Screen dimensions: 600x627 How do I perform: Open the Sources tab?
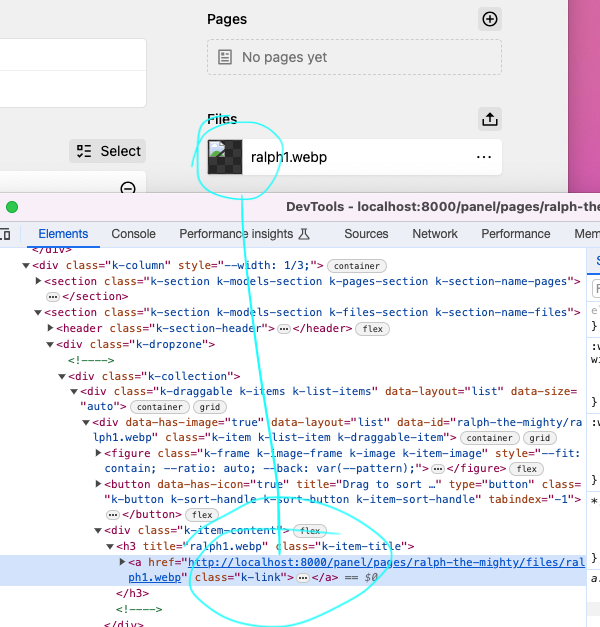pyautogui.click(x=366, y=234)
